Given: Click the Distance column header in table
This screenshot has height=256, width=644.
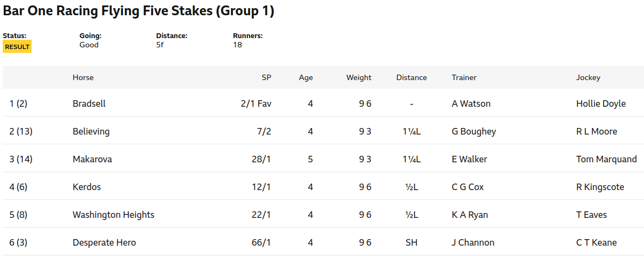Looking at the screenshot, I should click(411, 77).
